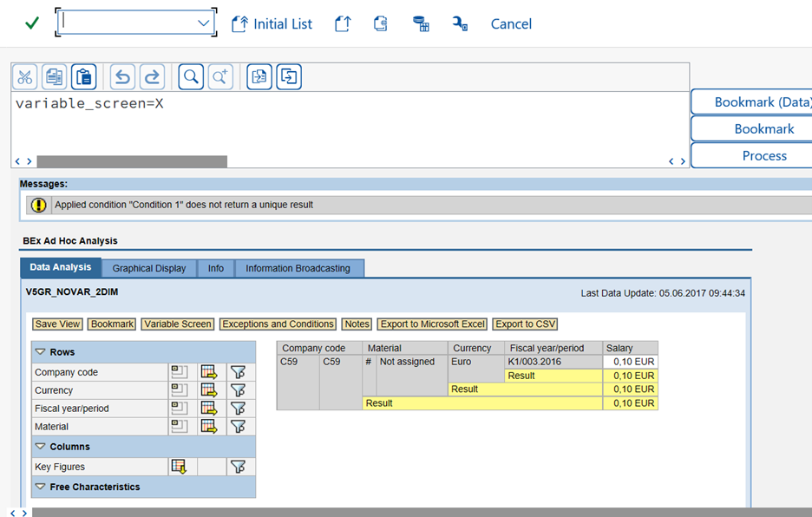
Task: Undo the last edit in the editor
Action: tap(122, 77)
